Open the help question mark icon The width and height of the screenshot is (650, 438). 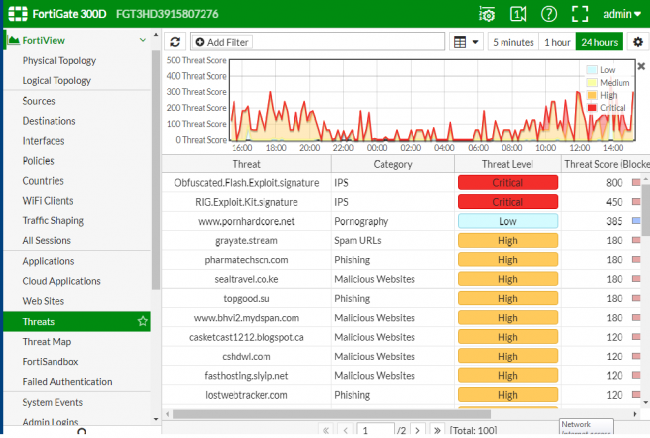(x=549, y=14)
